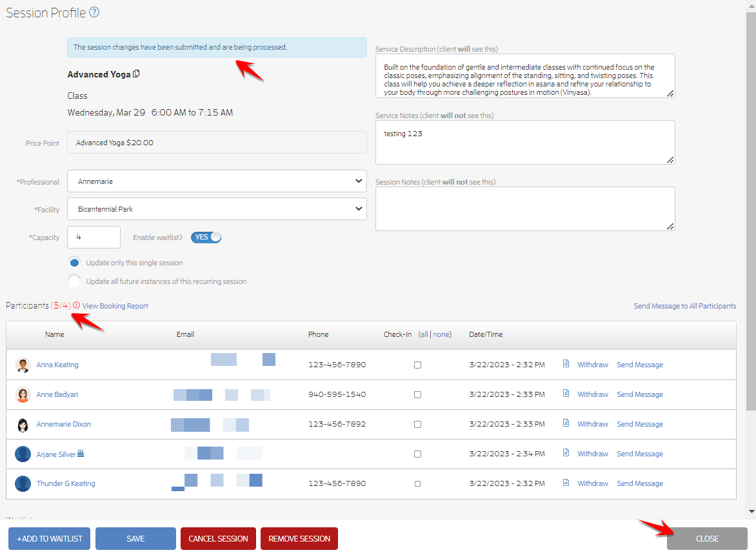Withdraw Anna Keating from session
The height and width of the screenshot is (557, 756).
(x=593, y=365)
